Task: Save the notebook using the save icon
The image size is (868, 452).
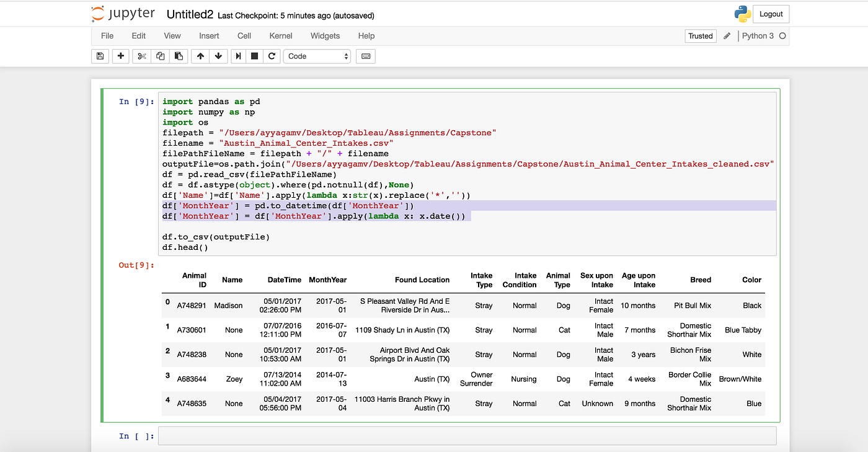Action: pyautogui.click(x=100, y=56)
